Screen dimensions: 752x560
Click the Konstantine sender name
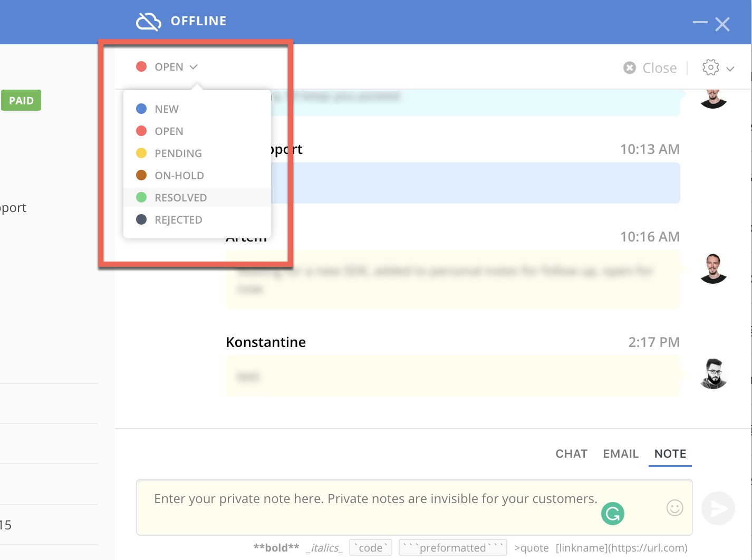[x=266, y=342]
